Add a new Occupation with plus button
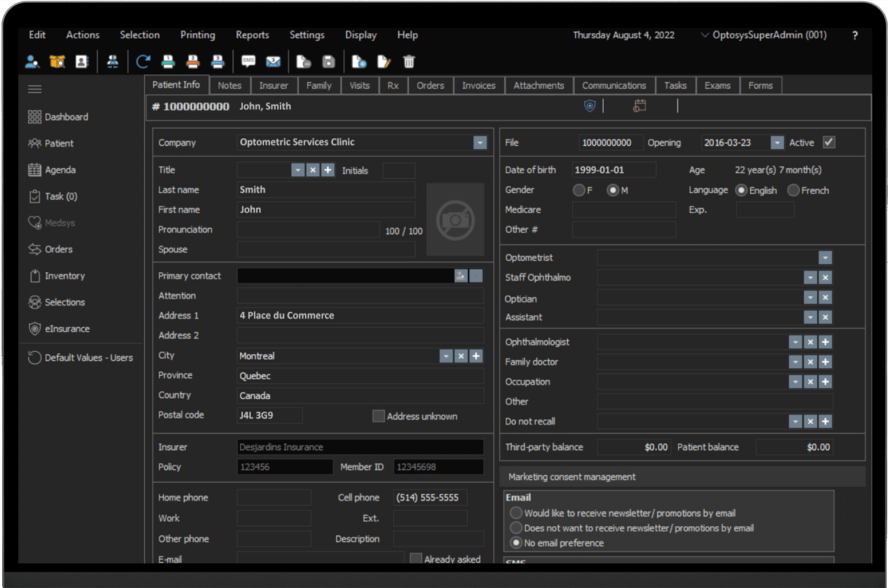The width and height of the screenshot is (890, 588). pyautogui.click(x=825, y=382)
